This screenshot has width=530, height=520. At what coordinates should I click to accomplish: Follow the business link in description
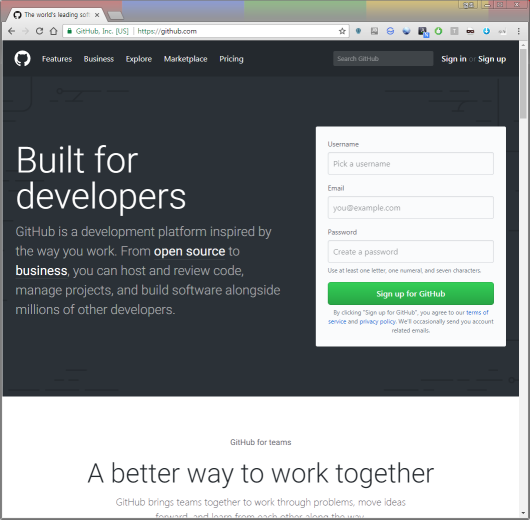(41, 270)
